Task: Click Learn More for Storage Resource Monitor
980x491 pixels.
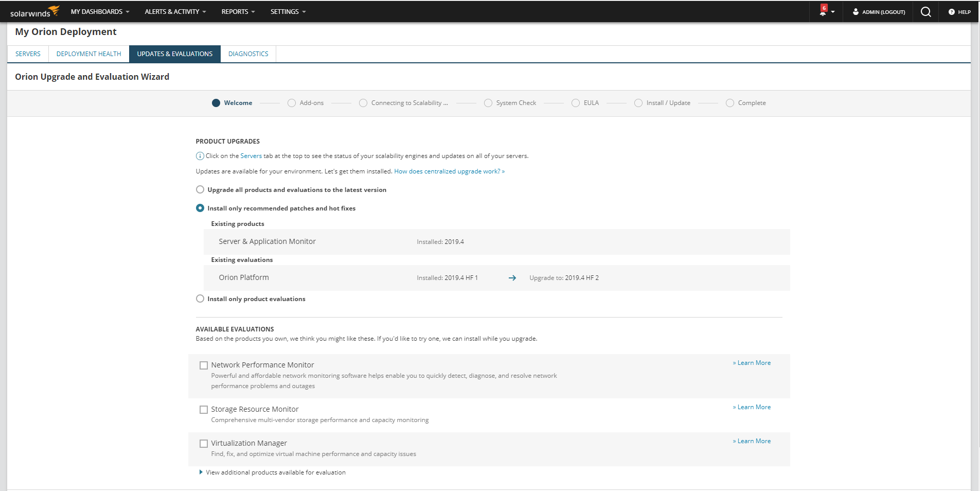Action: click(x=754, y=407)
